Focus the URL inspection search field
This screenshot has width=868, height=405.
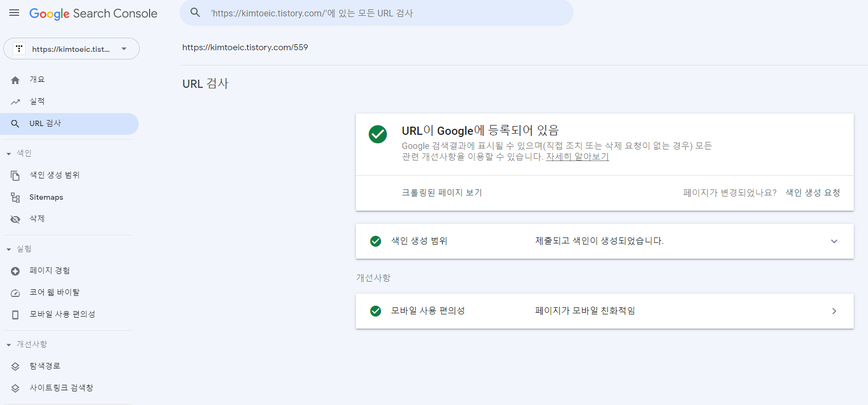pos(377,13)
